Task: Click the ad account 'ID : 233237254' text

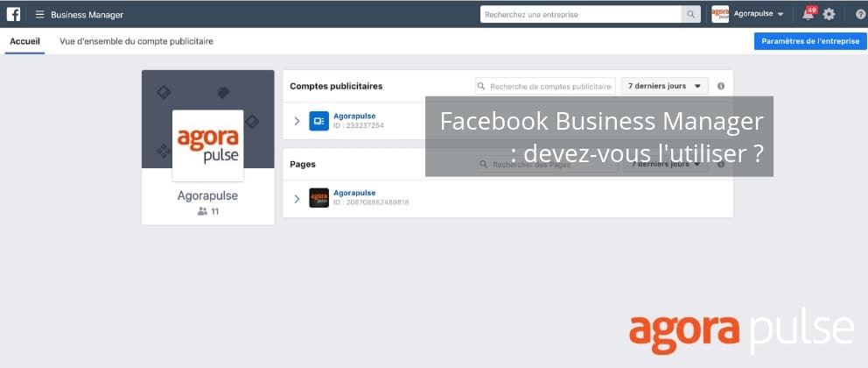Action: tap(358, 126)
